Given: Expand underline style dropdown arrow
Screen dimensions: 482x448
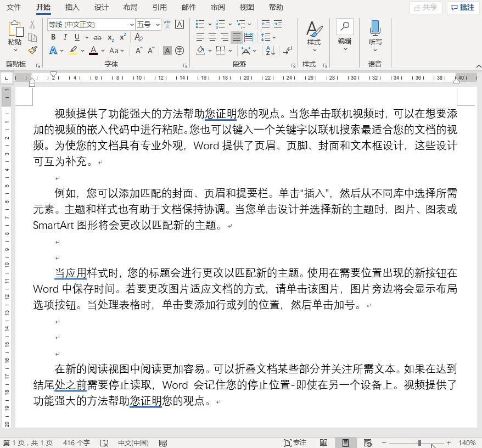Looking at the screenshot, I should tap(87, 37).
